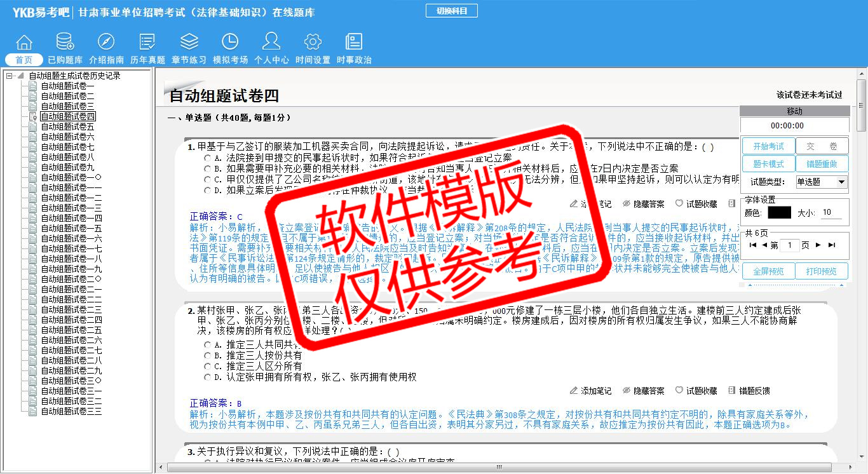Select 自动组题试卷五 in the tree
Viewport: 868px width, 474px height.
coord(67,127)
